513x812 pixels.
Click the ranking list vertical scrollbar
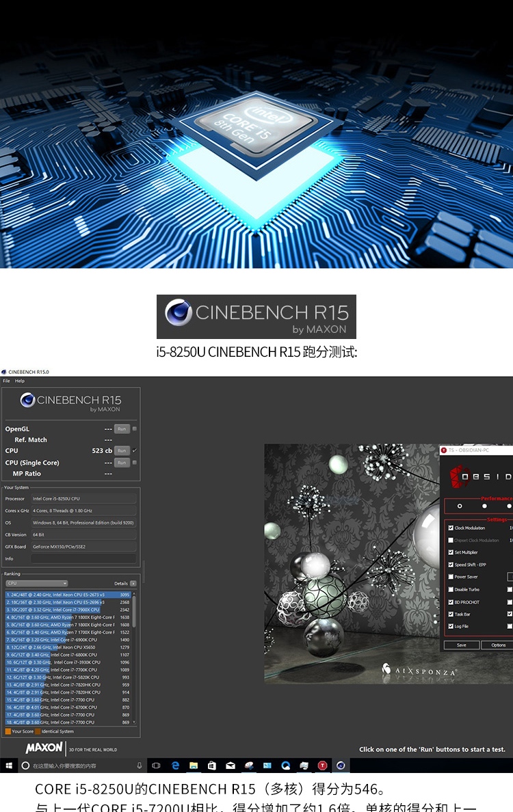tap(135, 611)
